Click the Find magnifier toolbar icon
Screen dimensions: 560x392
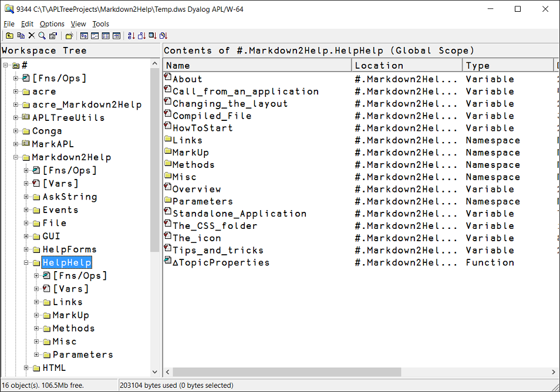[42, 36]
